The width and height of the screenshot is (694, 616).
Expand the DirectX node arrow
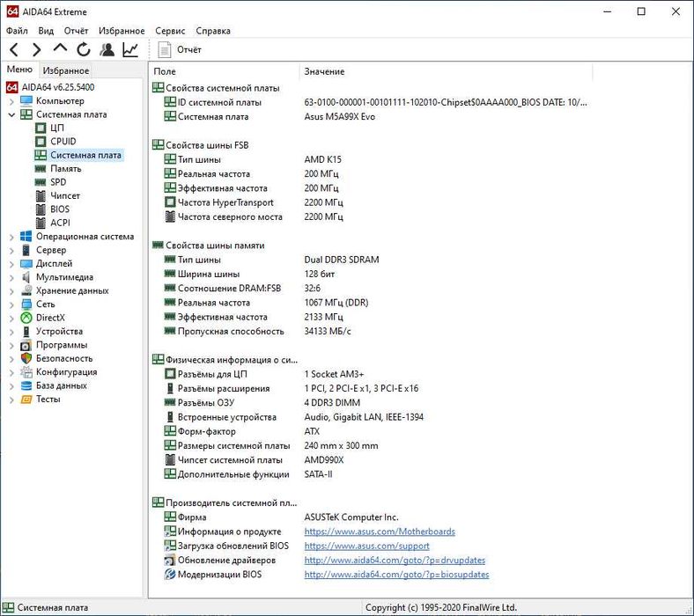(x=11, y=319)
